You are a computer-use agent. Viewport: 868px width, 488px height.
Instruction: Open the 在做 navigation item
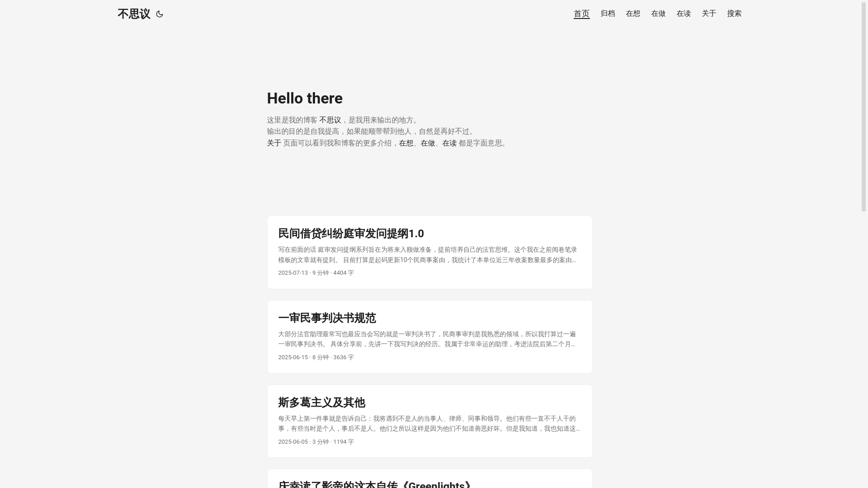658,14
